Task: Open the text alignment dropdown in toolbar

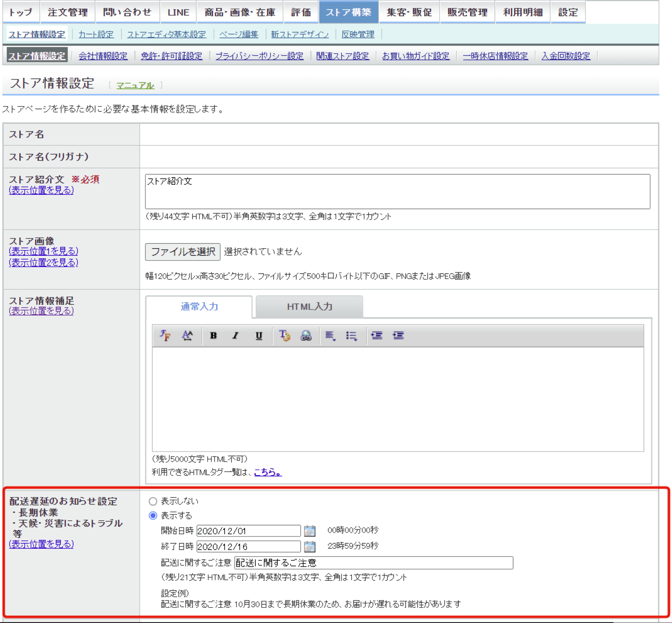Action: [330, 335]
